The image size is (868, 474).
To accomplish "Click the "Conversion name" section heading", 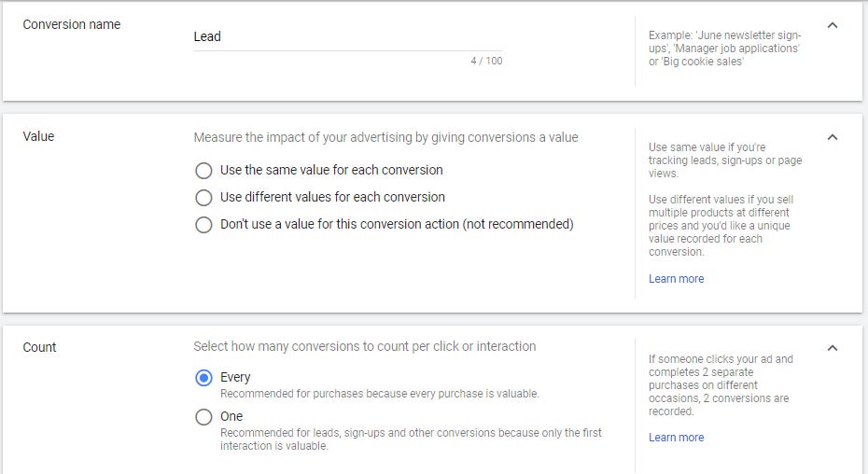I will coord(71,24).
